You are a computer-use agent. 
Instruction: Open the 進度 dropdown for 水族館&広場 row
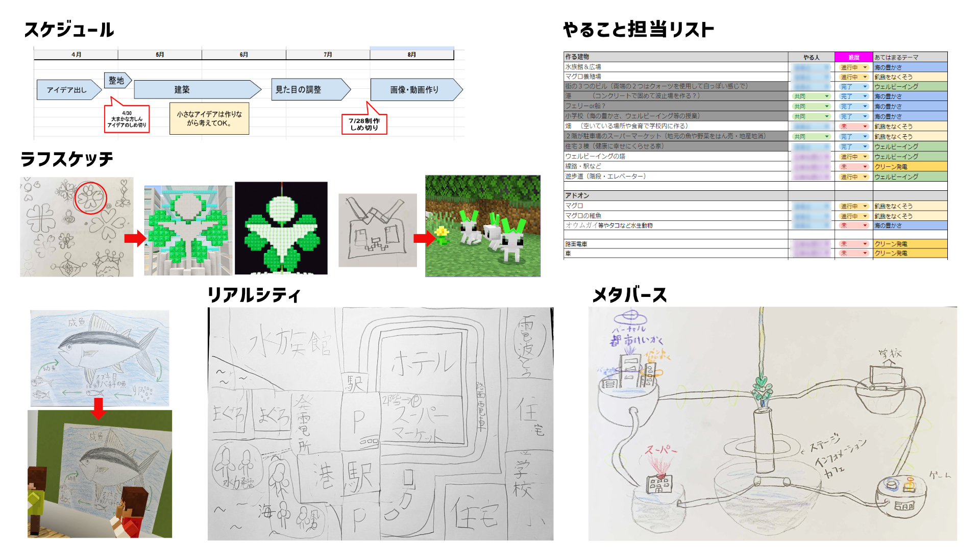tap(854, 67)
